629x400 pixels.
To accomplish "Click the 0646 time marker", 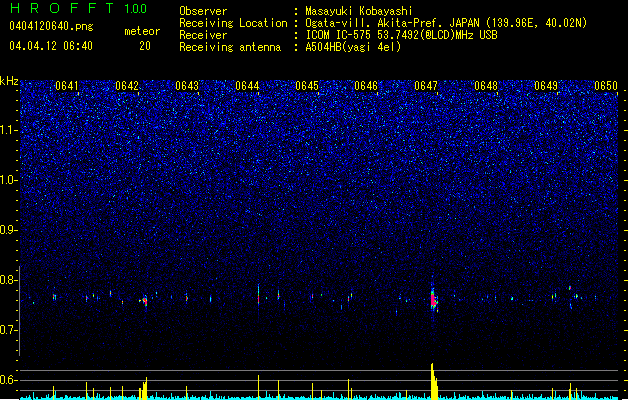I will click(366, 86).
